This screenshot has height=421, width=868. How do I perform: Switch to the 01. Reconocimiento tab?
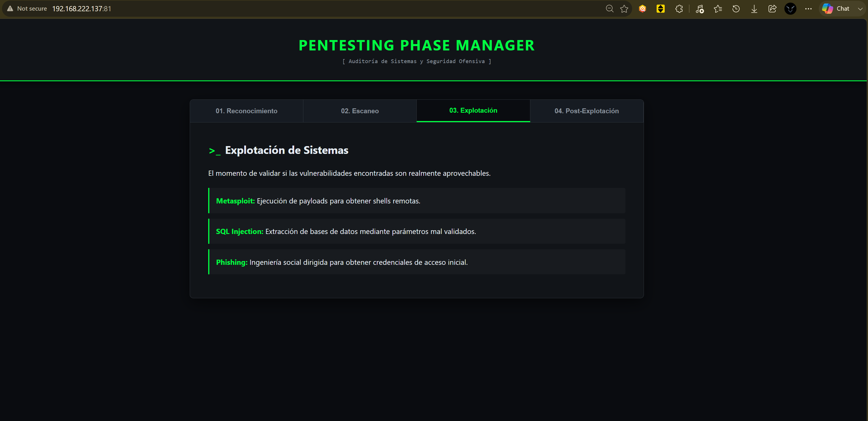click(x=247, y=111)
